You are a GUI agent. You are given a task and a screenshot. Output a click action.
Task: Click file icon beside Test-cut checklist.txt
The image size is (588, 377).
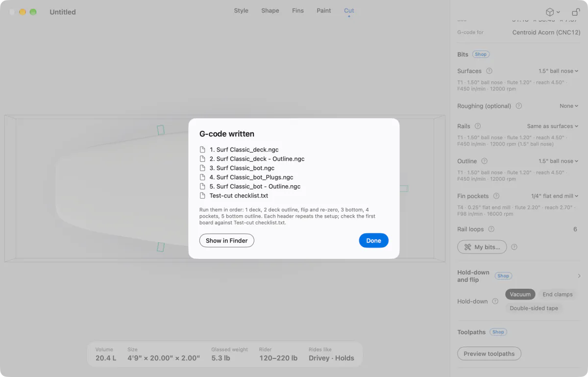click(202, 196)
